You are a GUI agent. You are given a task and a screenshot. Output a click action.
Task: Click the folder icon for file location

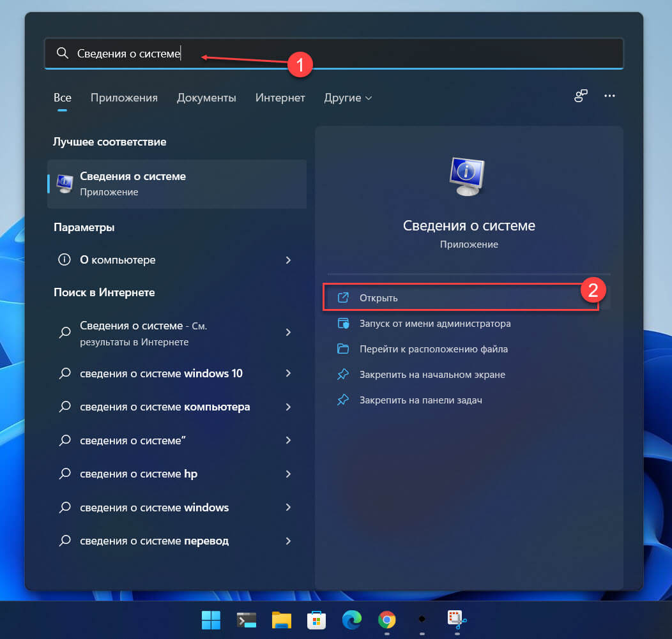pos(343,349)
